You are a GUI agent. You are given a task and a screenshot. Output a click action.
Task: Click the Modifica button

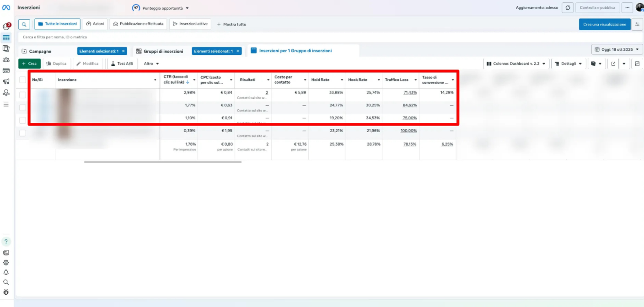(87, 64)
